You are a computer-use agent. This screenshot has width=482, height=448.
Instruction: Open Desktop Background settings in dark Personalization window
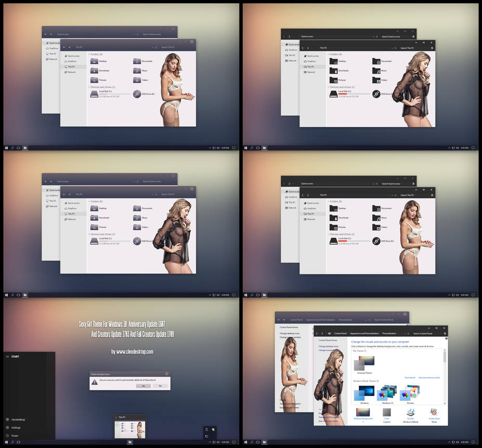point(363,415)
